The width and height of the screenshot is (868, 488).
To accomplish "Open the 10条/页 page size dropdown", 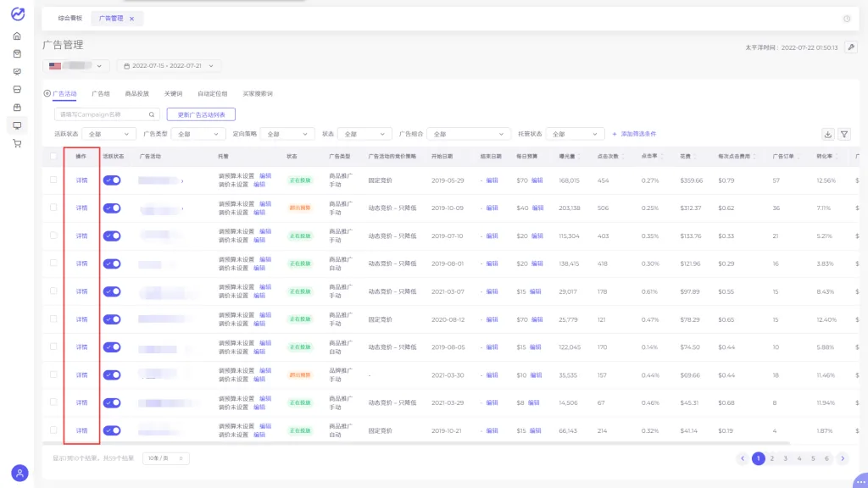I will point(165,458).
